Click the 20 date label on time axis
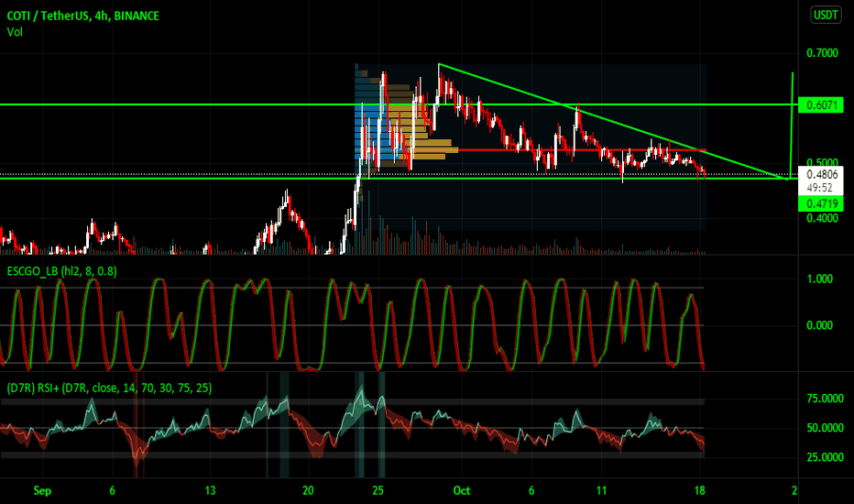 (x=308, y=491)
